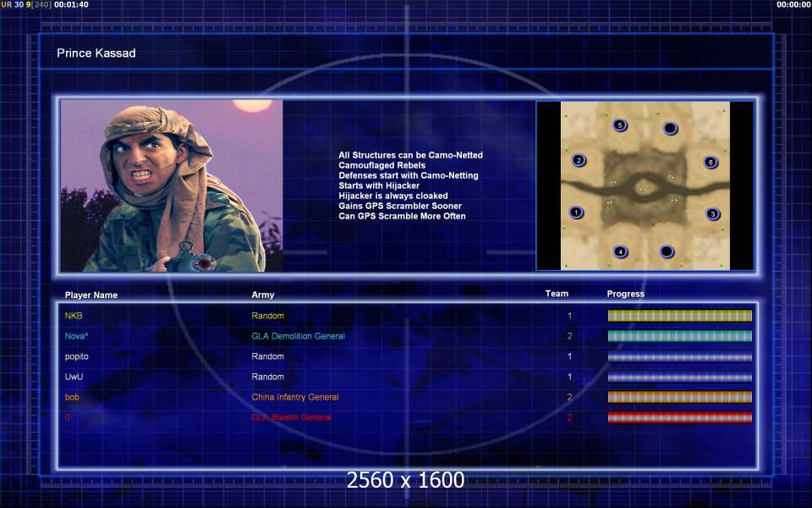Click GLA Stealth General army entry
Screen dimensions: 812x508
click(x=291, y=417)
